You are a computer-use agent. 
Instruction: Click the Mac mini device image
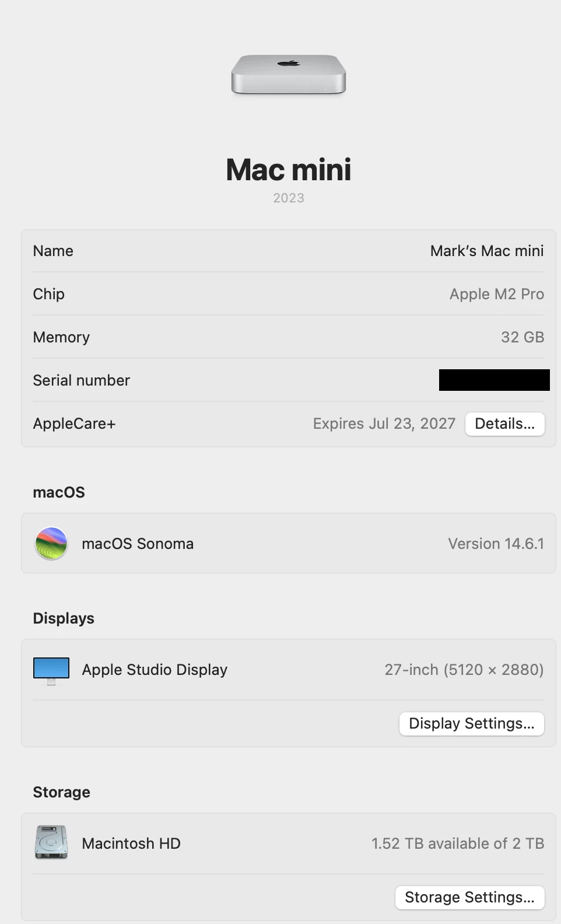point(289,75)
